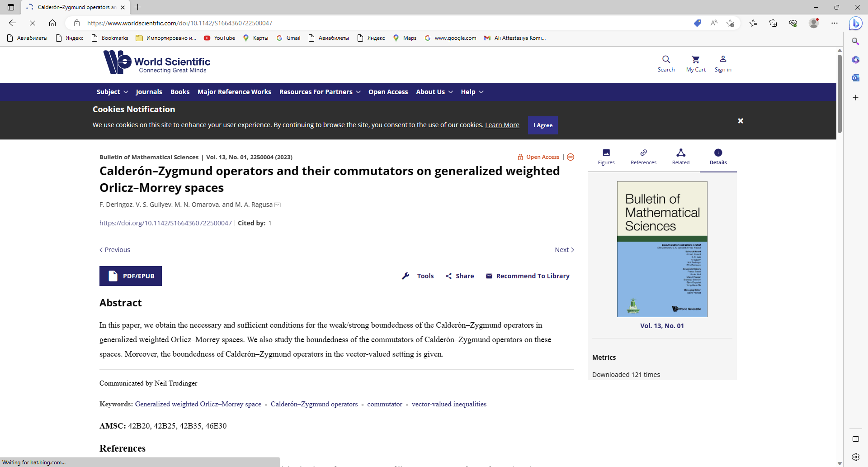This screenshot has width=868, height=467.
Task: Click the Sign in person icon
Action: pyautogui.click(x=723, y=59)
